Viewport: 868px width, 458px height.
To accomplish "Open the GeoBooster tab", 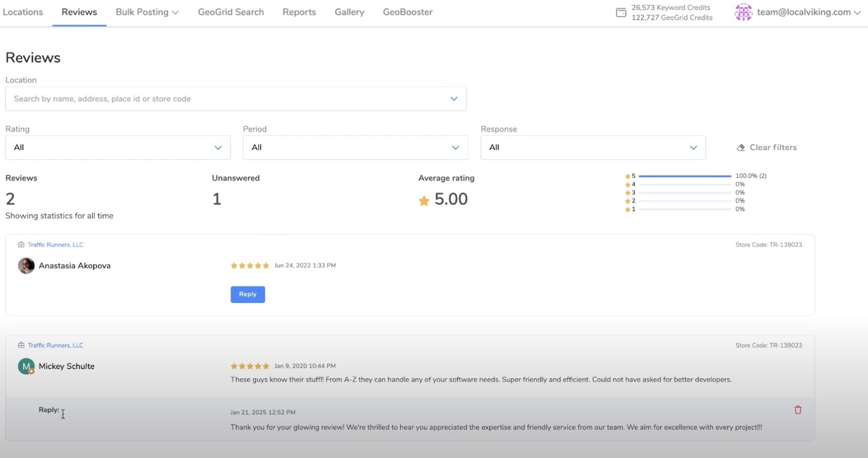I will click(407, 12).
